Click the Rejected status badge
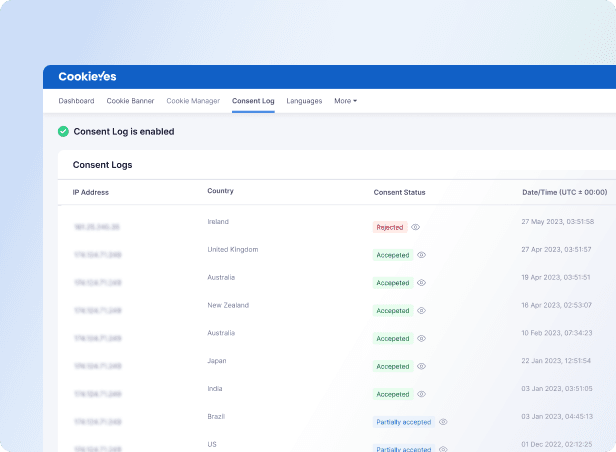616x452 pixels. 390,227
